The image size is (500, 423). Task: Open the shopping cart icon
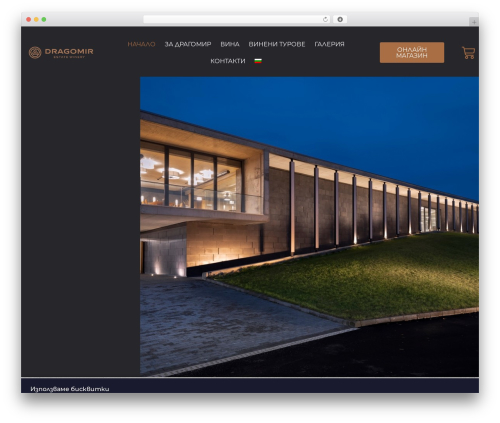pyautogui.click(x=468, y=53)
